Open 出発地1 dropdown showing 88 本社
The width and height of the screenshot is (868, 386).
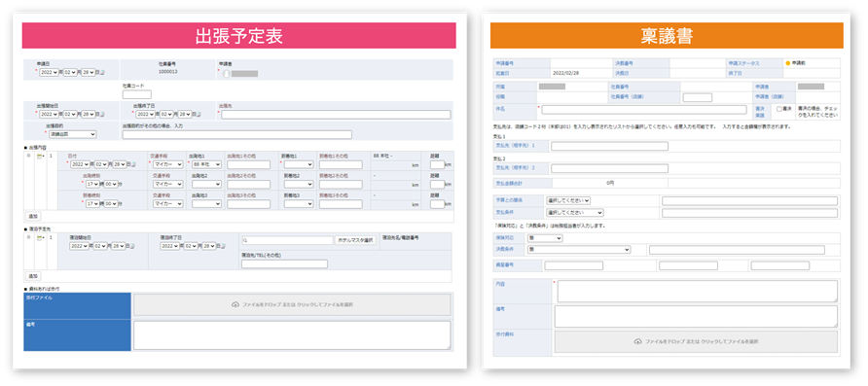(206, 164)
